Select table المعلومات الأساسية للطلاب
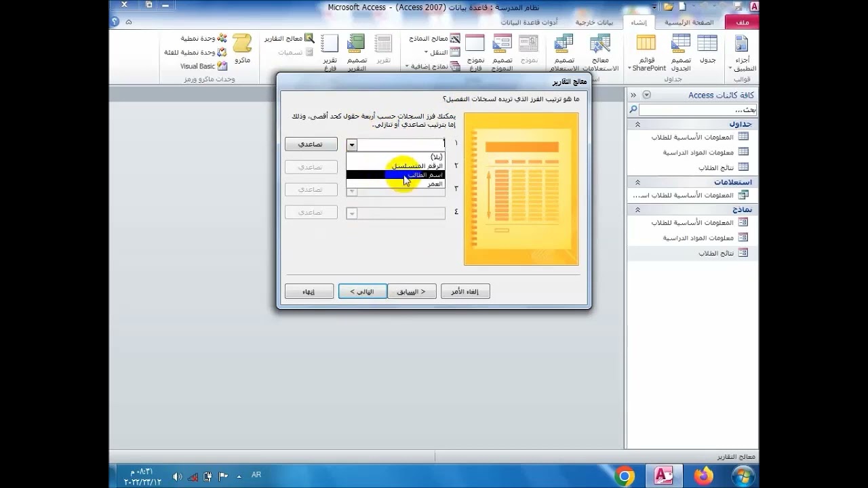Viewport: 868px width, 488px height. coord(692,137)
